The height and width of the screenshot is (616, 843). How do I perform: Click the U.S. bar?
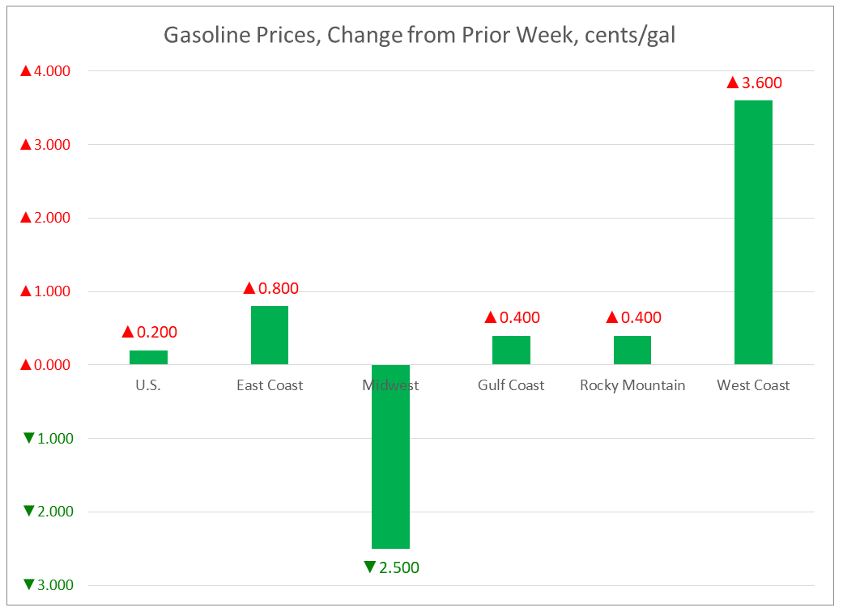(x=148, y=357)
